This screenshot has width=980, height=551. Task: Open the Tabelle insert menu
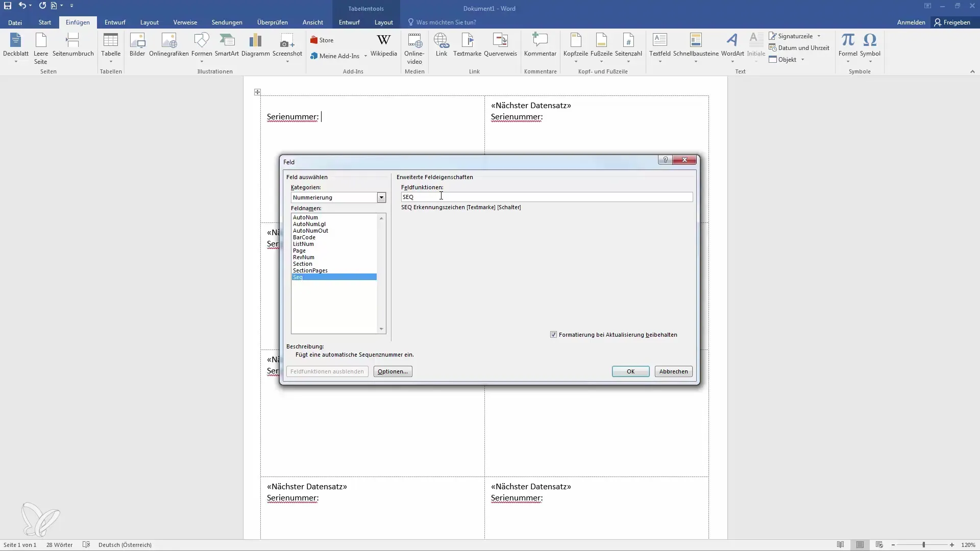tap(111, 48)
